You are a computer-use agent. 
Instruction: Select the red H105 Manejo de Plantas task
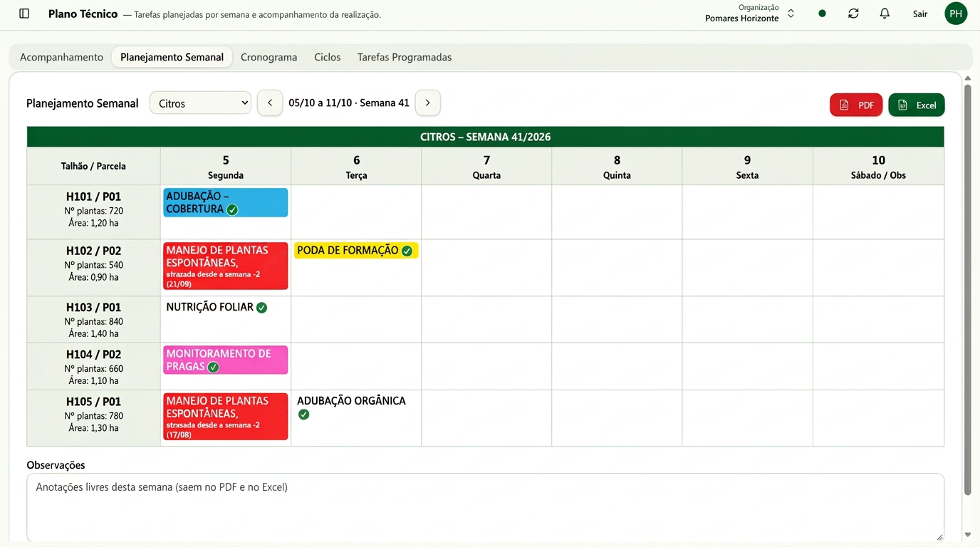tap(225, 417)
